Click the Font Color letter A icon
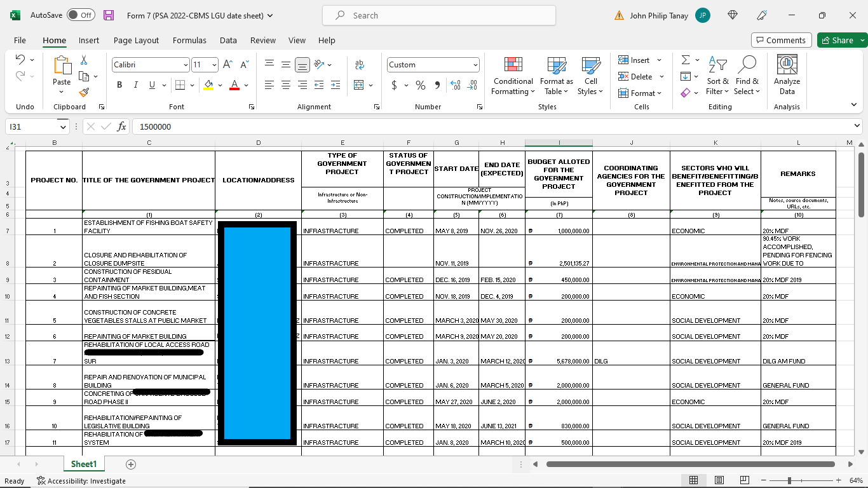 click(234, 85)
